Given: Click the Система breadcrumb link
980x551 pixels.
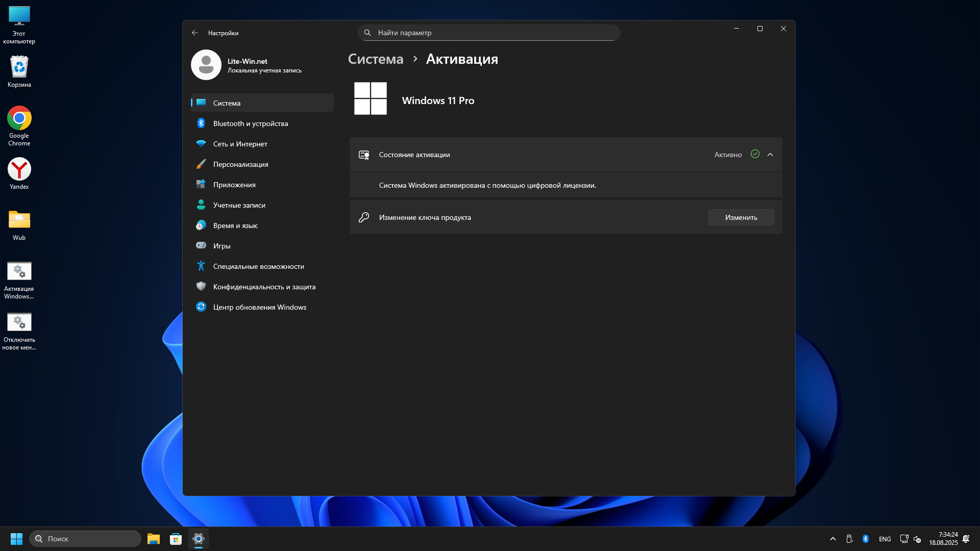Looking at the screenshot, I should (x=376, y=59).
